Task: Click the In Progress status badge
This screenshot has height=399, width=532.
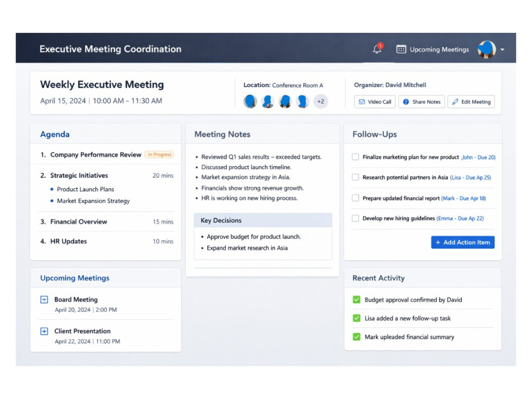Action: [160, 155]
